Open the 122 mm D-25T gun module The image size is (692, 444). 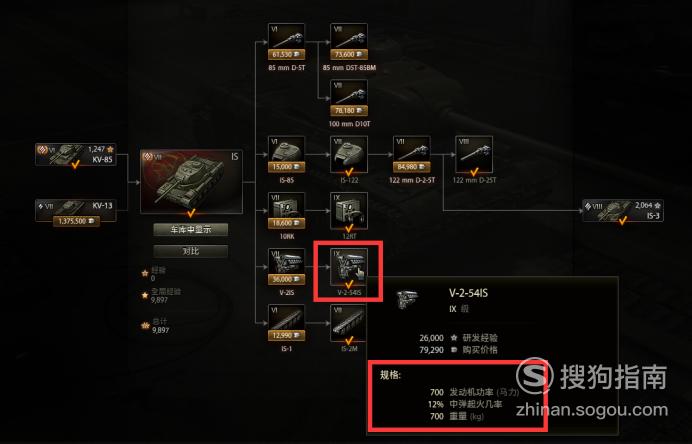pos(474,154)
